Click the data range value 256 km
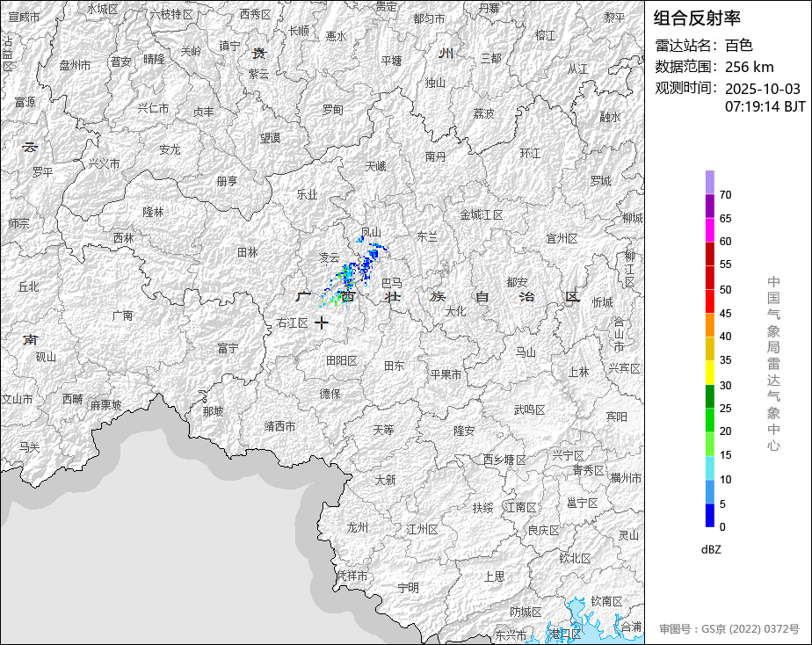Viewport: 812px width, 645px height. 750,67
